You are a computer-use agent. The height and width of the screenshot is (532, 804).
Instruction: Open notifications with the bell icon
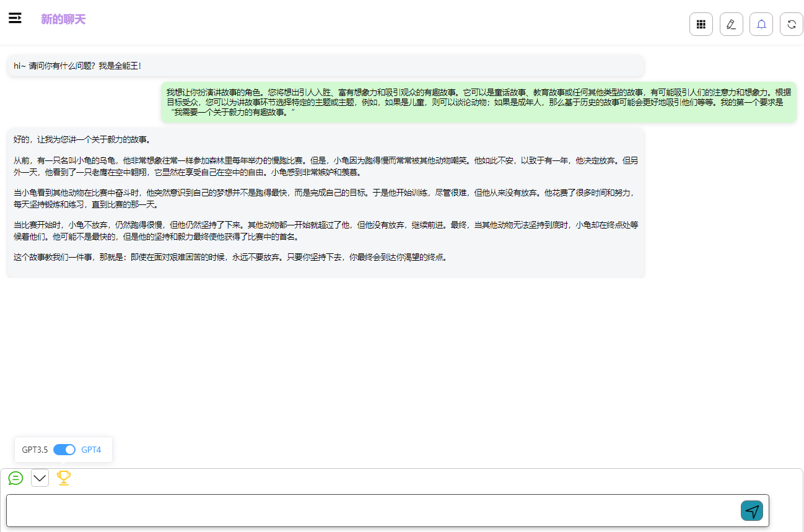[761, 24]
